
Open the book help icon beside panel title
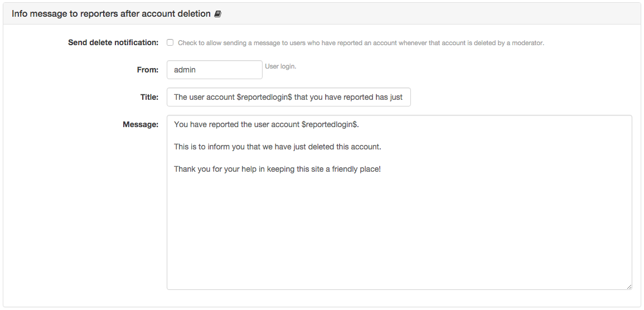pos(217,14)
